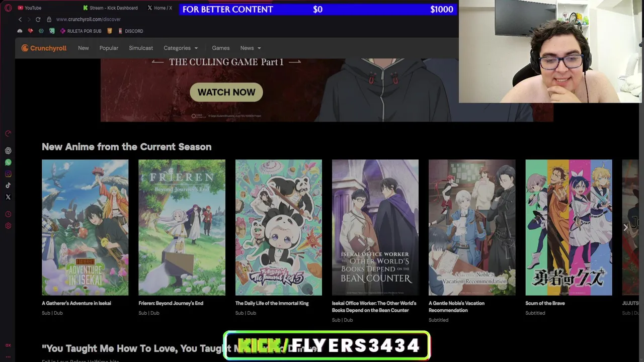Expand the Categories dropdown
The image size is (644, 362).
[x=181, y=48]
